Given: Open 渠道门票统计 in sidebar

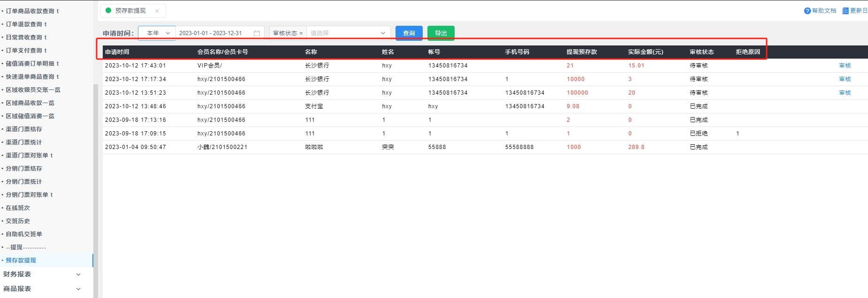Looking at the screenshot, I should (24, 142).
